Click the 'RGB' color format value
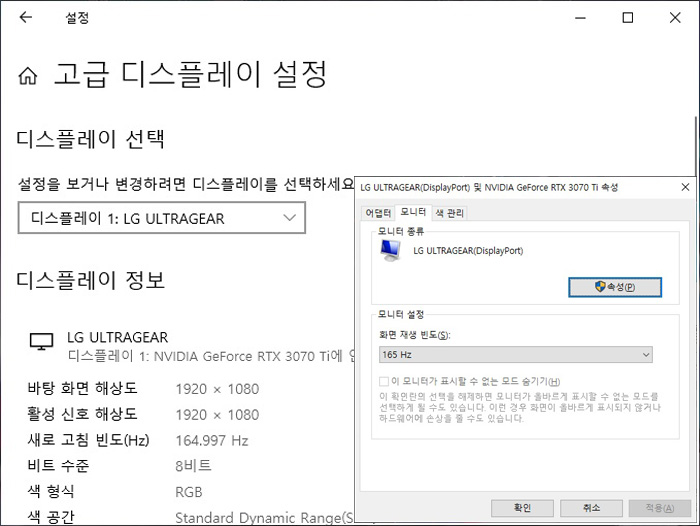Screen dimensions: 700x526 tap(188, 492)
